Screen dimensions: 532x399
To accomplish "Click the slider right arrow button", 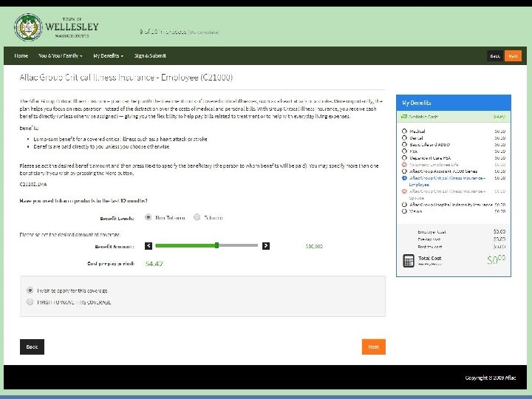I will click(266, 246).
